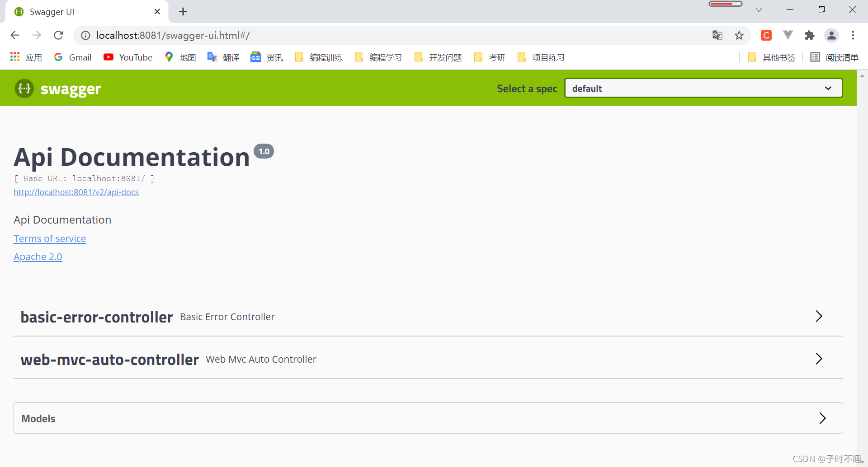Click the swagger logo icon
The height and width of the screenshot is (467, 868).
(x=24, y=89)
